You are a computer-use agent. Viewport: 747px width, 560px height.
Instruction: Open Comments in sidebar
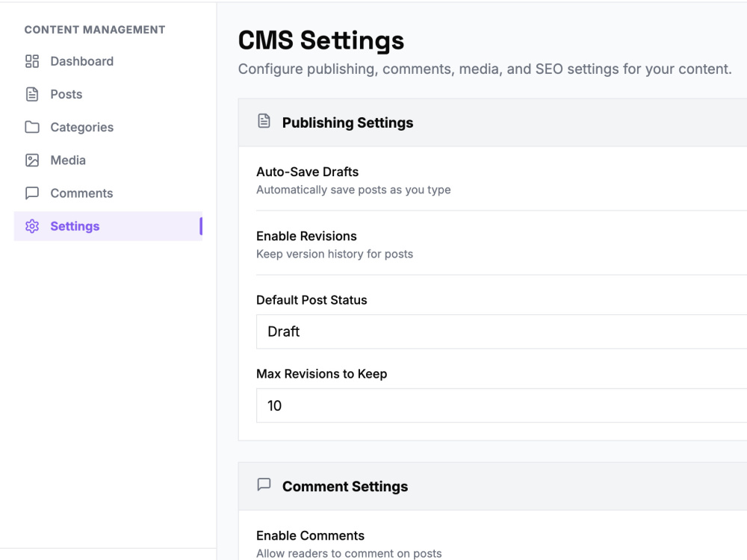click(x=108, y=193)
